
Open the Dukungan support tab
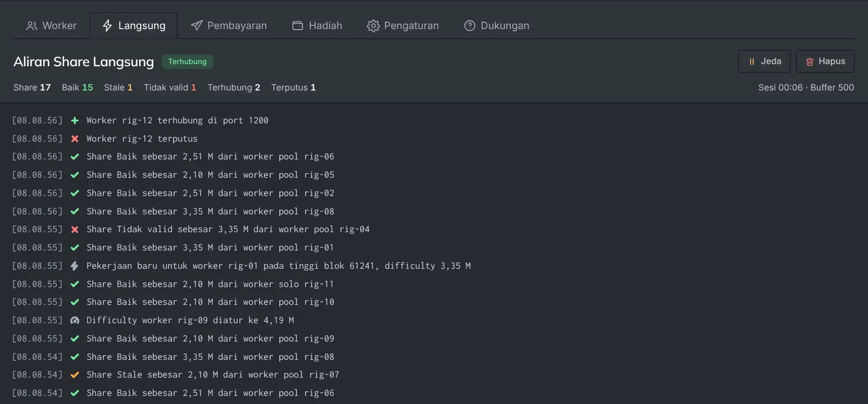click(497, 26)
